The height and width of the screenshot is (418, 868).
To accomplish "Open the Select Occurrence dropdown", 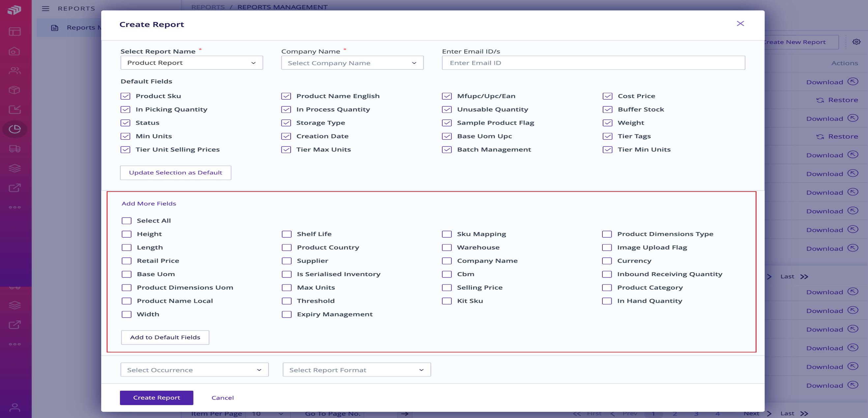I will click(194, 370).
